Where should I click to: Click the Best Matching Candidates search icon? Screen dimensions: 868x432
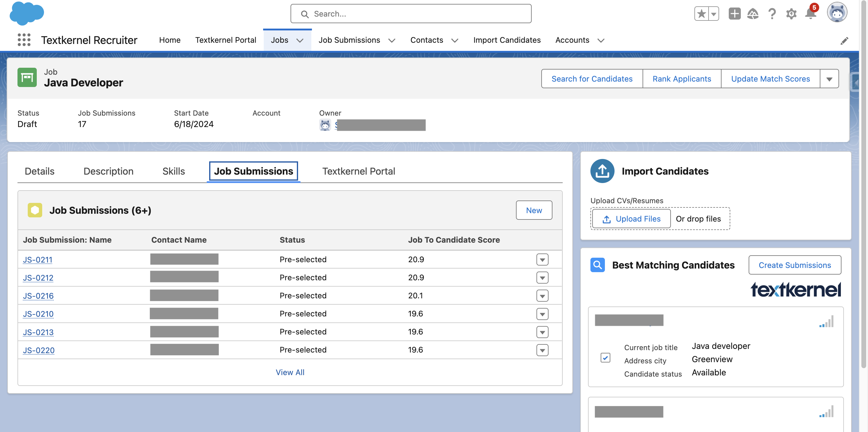tap(597, 265)
